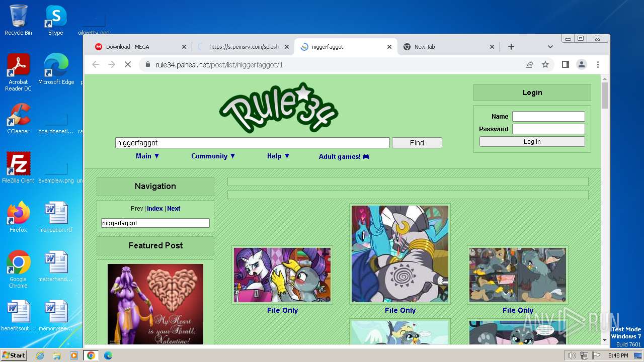Open the volume icon in system tray
The image size is (644, 362).
(572, 355)
